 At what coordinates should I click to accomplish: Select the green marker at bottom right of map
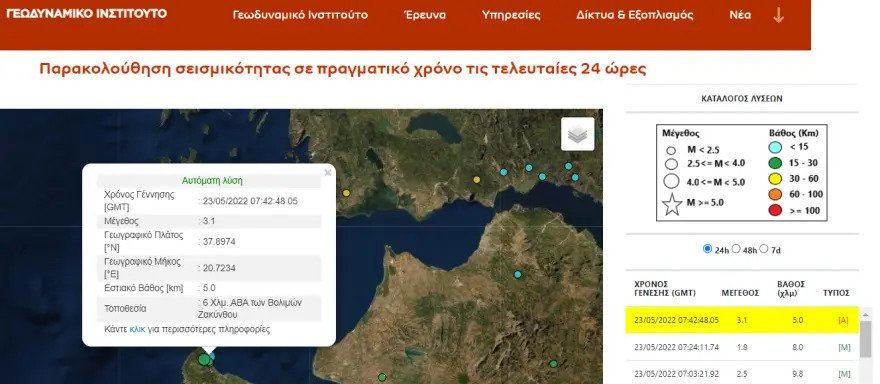coord(553,364)
